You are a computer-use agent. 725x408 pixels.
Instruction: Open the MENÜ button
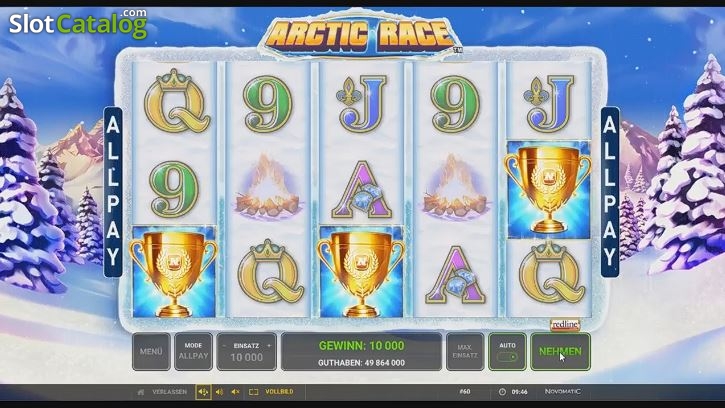click(x=151, y=352)
